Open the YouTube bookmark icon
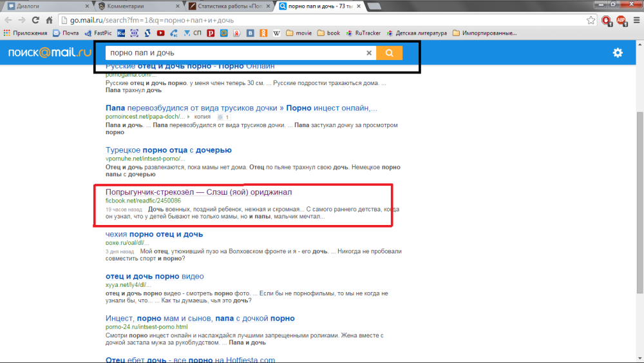Viewport: 644px width, 363px height. (160, 33)
